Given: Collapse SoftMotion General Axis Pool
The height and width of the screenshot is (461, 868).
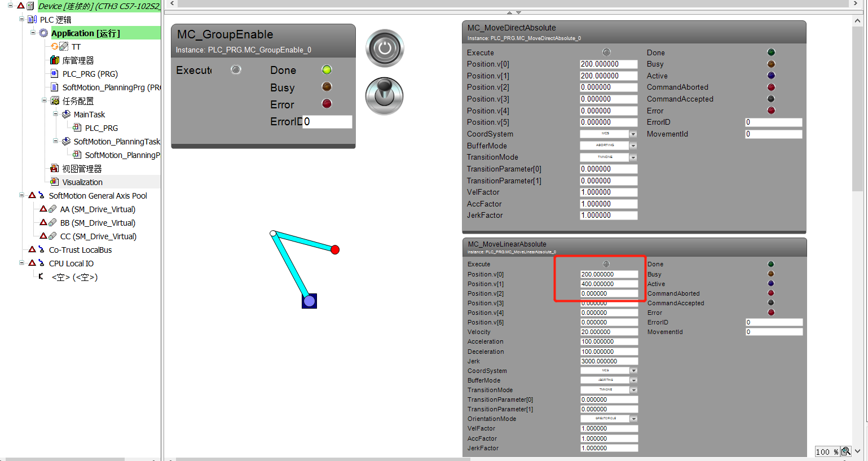Looking at the screenshot, I should click(x=21, y=195).
